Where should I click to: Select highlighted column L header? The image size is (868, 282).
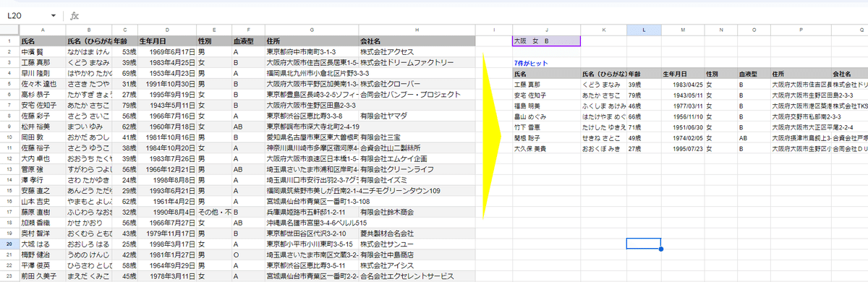coord(643,30)
